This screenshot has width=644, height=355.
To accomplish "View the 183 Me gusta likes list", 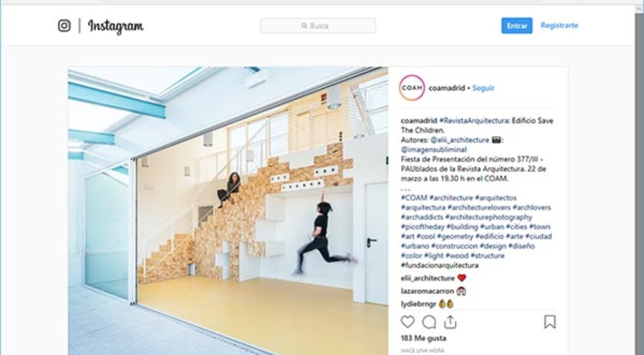I will pos(423,338).
